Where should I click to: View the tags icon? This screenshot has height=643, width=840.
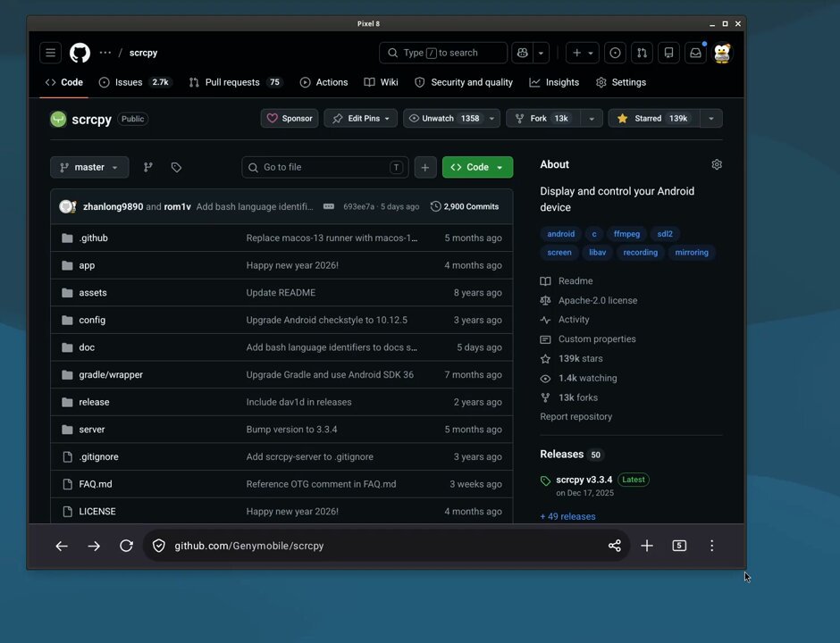click(x=176, y=168)
